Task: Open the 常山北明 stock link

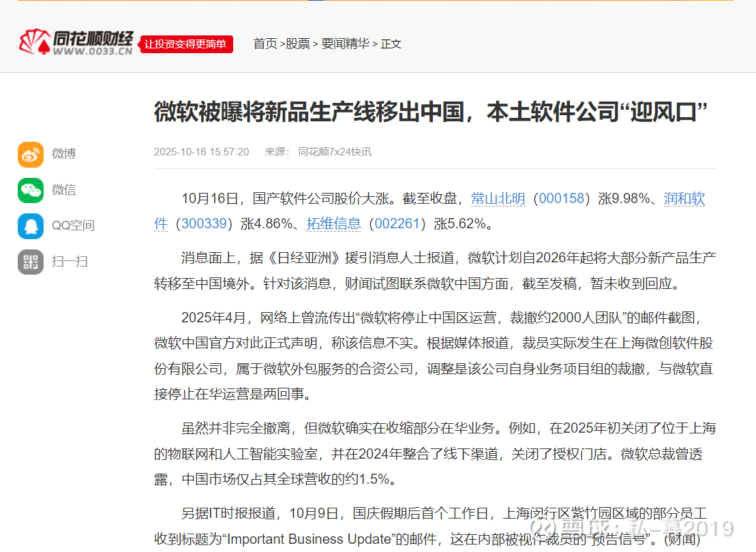Action: coord(498,198)
